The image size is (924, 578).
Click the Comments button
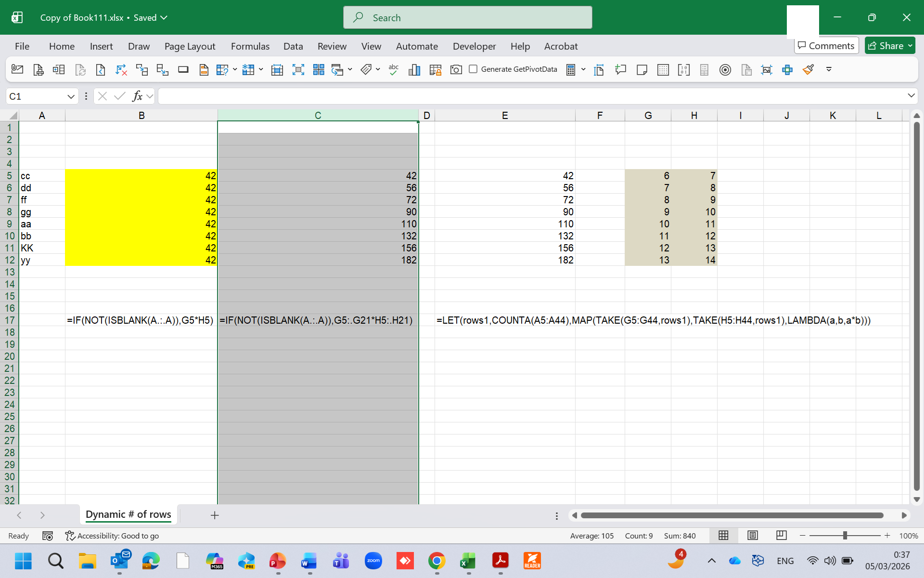[826, 46]
